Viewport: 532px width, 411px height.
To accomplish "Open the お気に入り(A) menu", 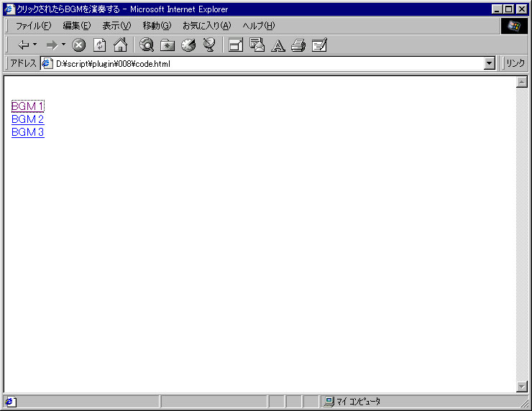I will tap(206, 26).
